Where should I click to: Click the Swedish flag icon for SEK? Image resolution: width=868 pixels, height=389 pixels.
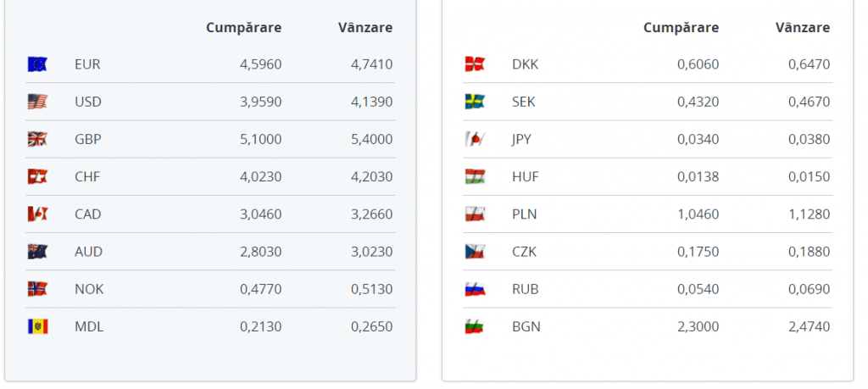click(x=475, y=102)
